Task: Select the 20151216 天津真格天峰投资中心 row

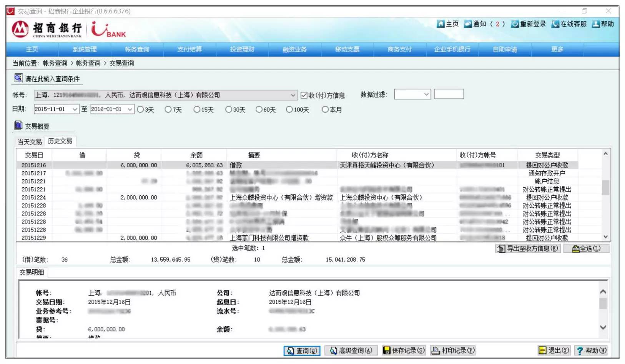Action: point(297,165)
